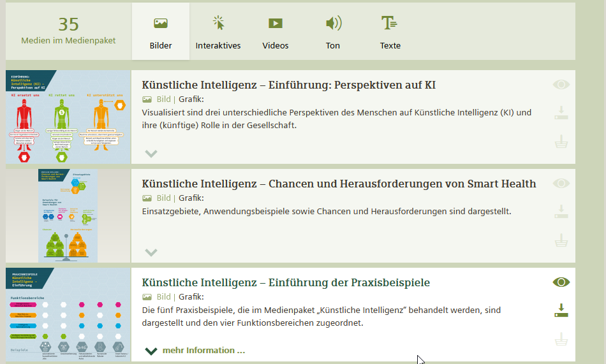Viewport: 606px width, 364px height.
Task: Expand details for Perspektiven auf KI entry
Action: (x=151, y=153)
